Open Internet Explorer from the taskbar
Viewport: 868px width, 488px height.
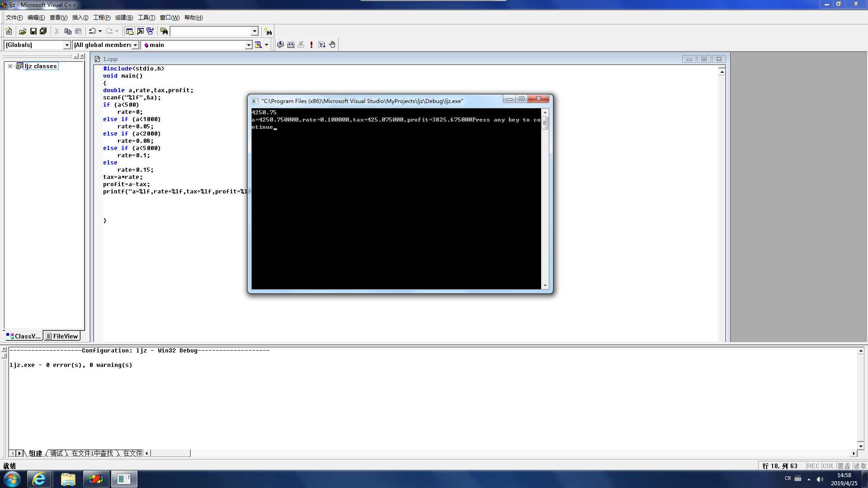click(x=39, y=479)
